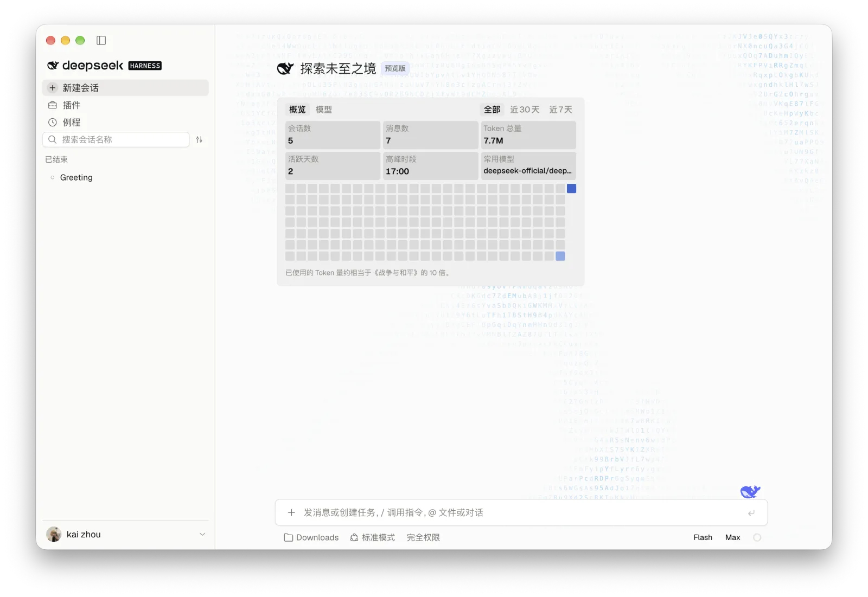
Task: Select the 近7天 time range
Action: point(560,110)
